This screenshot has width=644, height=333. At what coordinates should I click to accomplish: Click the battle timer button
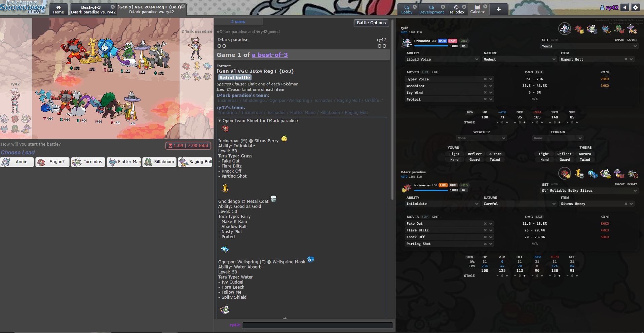pos(188,146)
